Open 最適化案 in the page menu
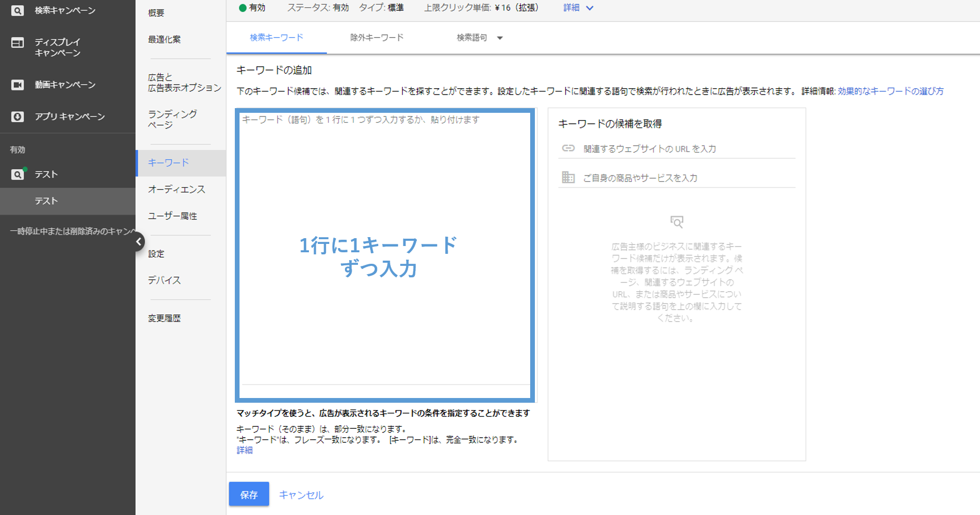Viewport: 980px width, 515px height. pyautogui.click(x=164, y=39)
